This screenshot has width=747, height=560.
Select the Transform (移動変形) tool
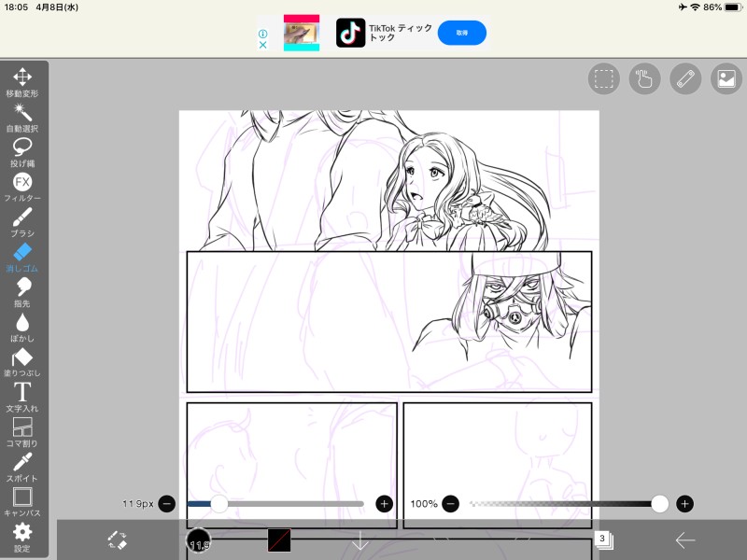click(x=22, y=82)
